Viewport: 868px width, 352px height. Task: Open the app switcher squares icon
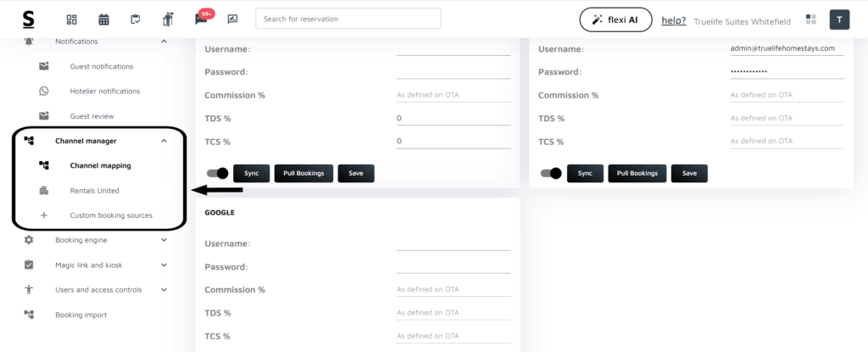(810, 20)
